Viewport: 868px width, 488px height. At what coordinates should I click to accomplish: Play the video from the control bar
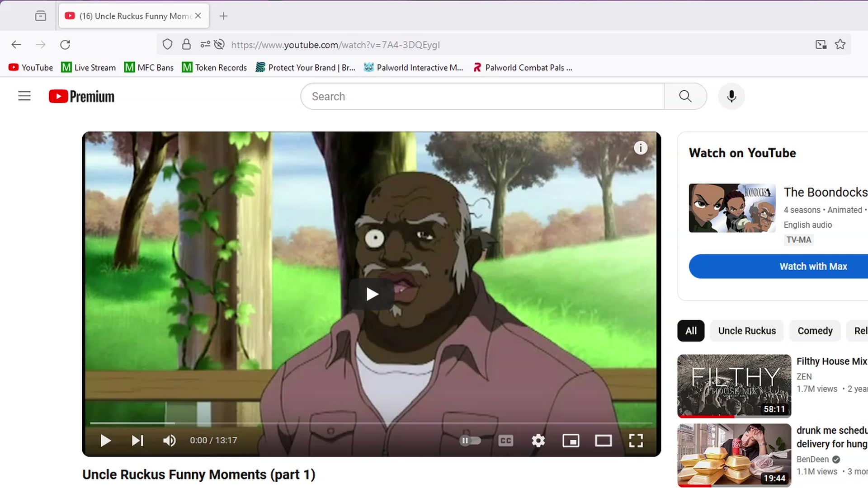click(x=105, y=441)
